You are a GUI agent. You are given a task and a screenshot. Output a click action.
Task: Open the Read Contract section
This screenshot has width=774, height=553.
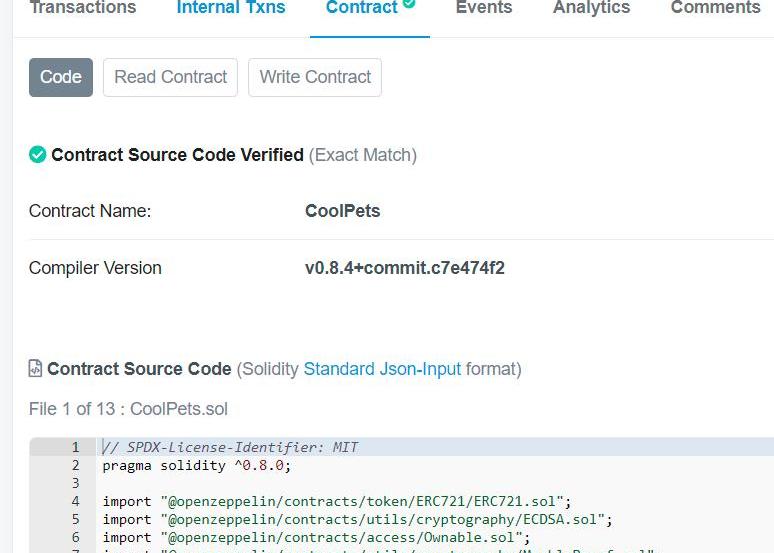point(171,77)
